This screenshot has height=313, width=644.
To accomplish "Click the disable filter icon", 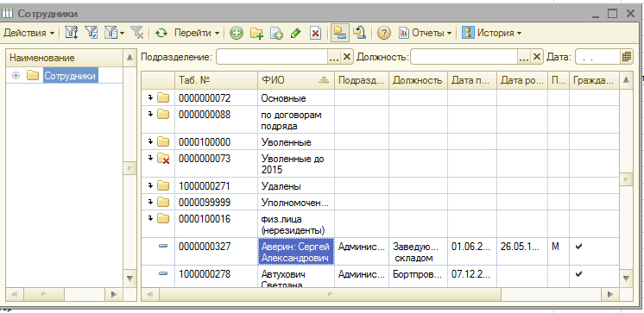I will (136, 33).
